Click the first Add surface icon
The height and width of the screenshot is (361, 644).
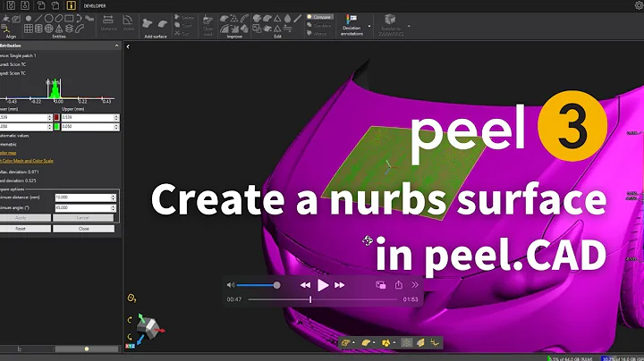point(148,23)
